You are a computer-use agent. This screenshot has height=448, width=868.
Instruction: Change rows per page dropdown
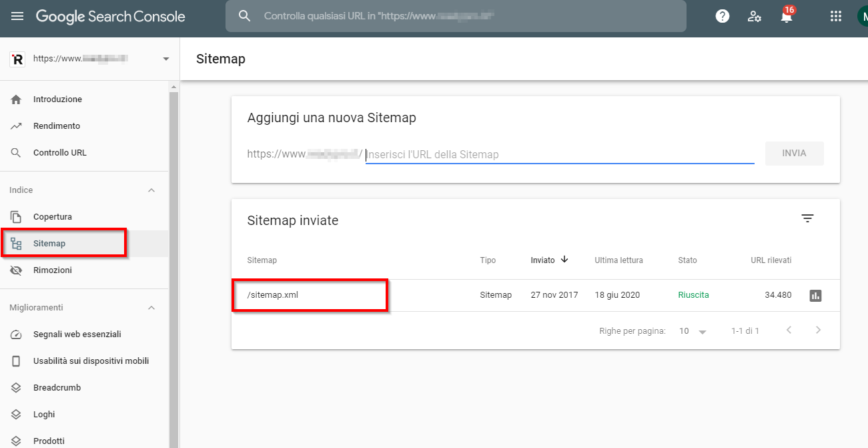[x=693, y=331]
